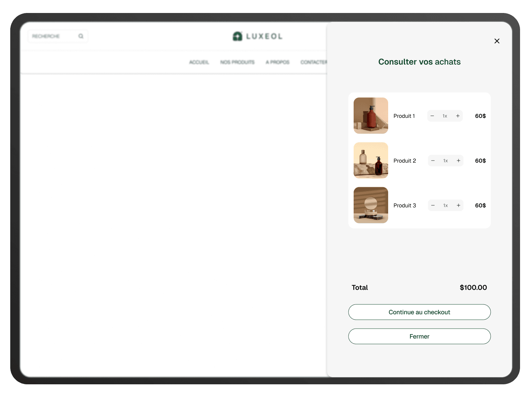Viewport: 532px width, 399px height.
Task: Increase Produit 2 quantity with plus icon
Action: click(x=459, y=161)
